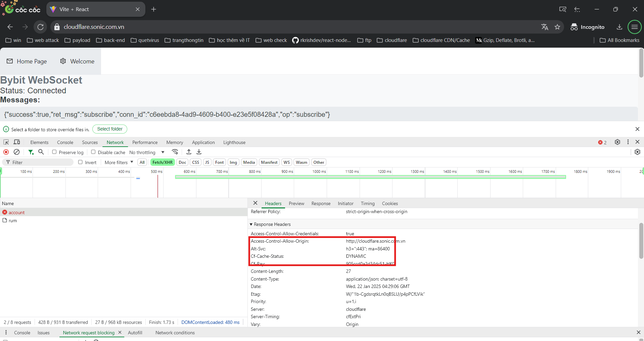Click the export HAR download icon

click(199, 152)
